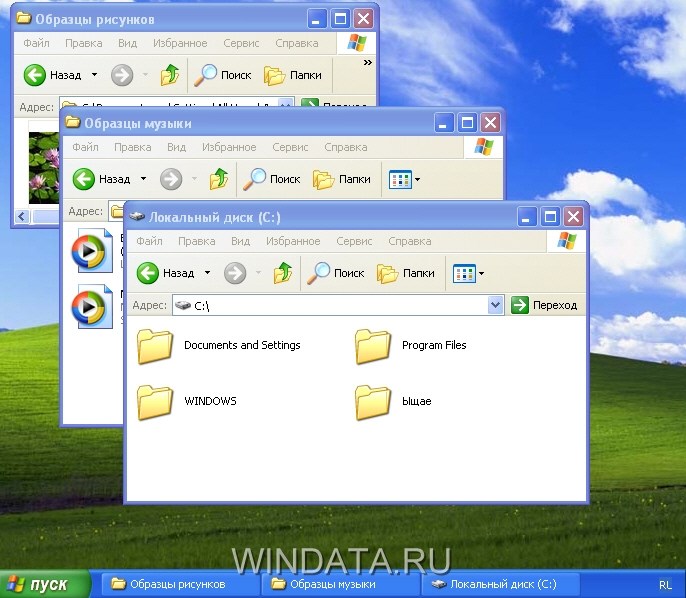Select the Documents and Settings folder
Viewport: 686px width, 598px height.
point(219,346)
